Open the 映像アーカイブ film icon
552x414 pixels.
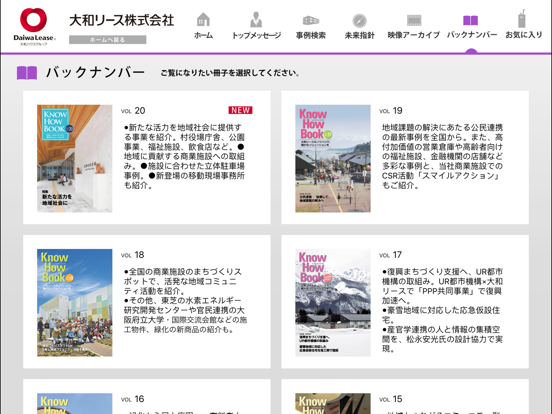pyautogui.click(x=414, y=20)
